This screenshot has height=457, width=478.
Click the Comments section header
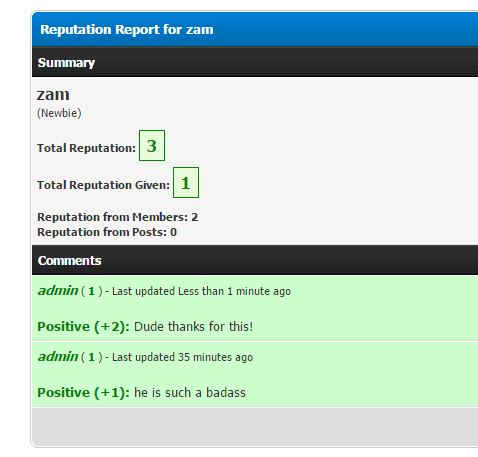255,260
